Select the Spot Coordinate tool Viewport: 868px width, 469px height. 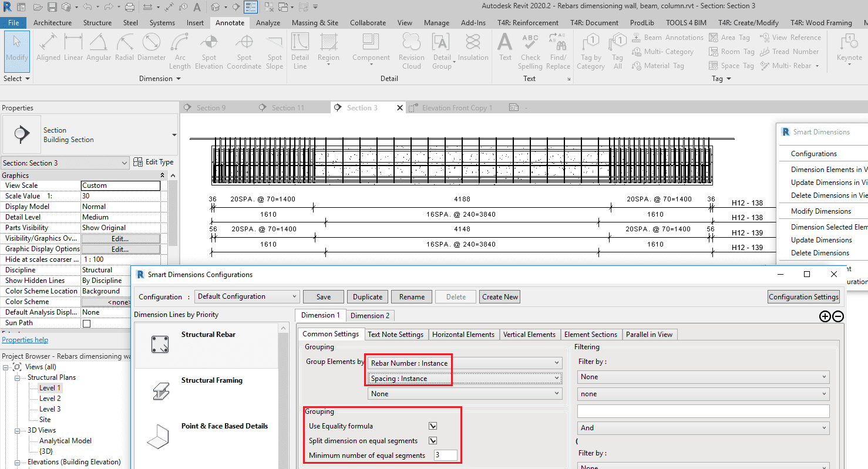[x=244, y=51]
